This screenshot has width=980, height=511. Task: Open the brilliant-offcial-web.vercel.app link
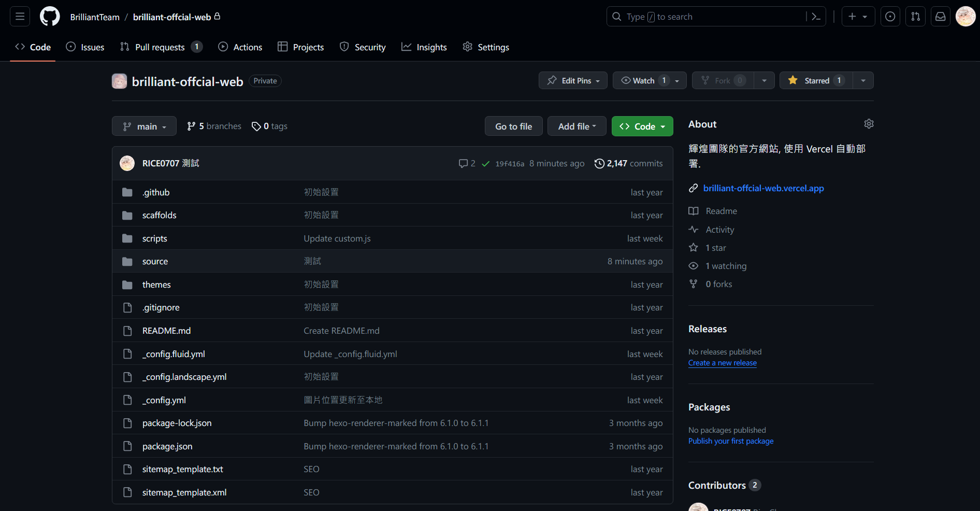(x=763, y=188)
